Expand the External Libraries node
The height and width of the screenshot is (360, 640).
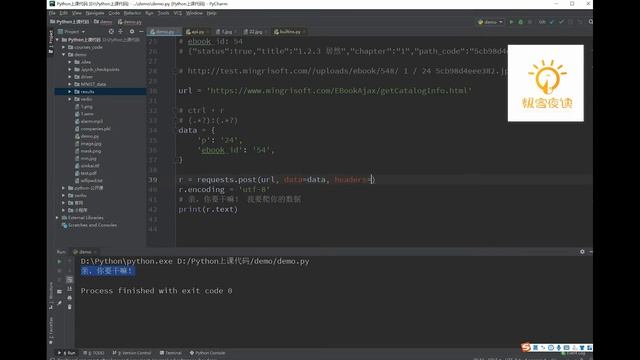pyautogui.click(x=58, y=218)
